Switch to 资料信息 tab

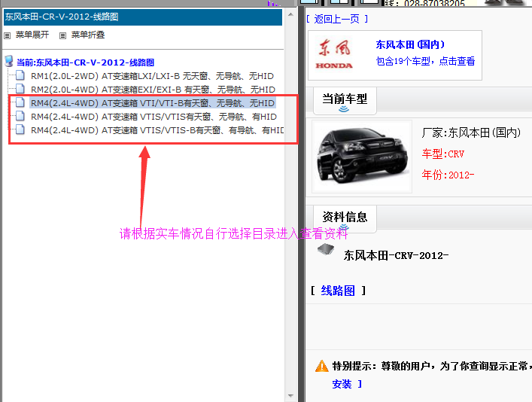point(345,219)
